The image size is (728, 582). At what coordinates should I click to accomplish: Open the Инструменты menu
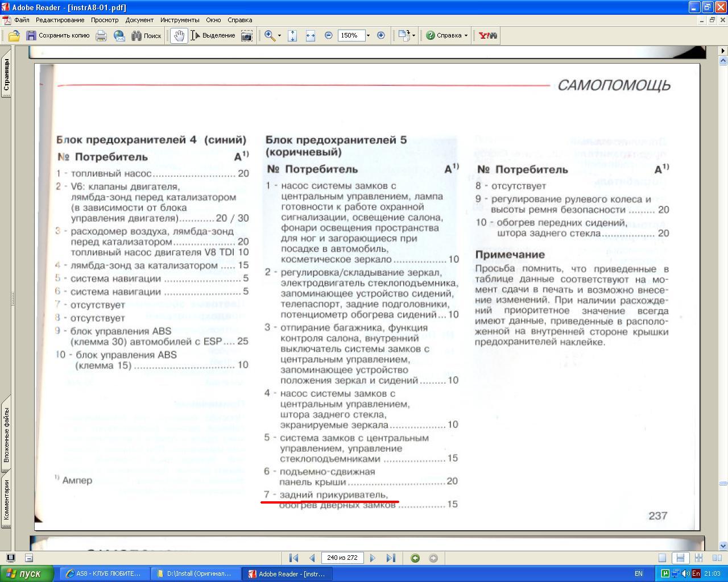(x=180, y=20)
